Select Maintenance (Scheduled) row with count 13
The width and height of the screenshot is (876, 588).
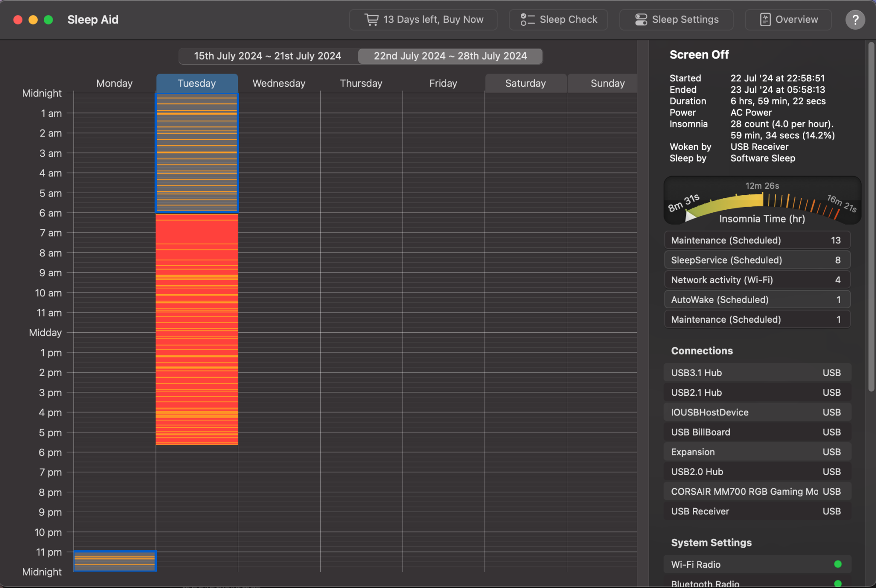(757, 240)
